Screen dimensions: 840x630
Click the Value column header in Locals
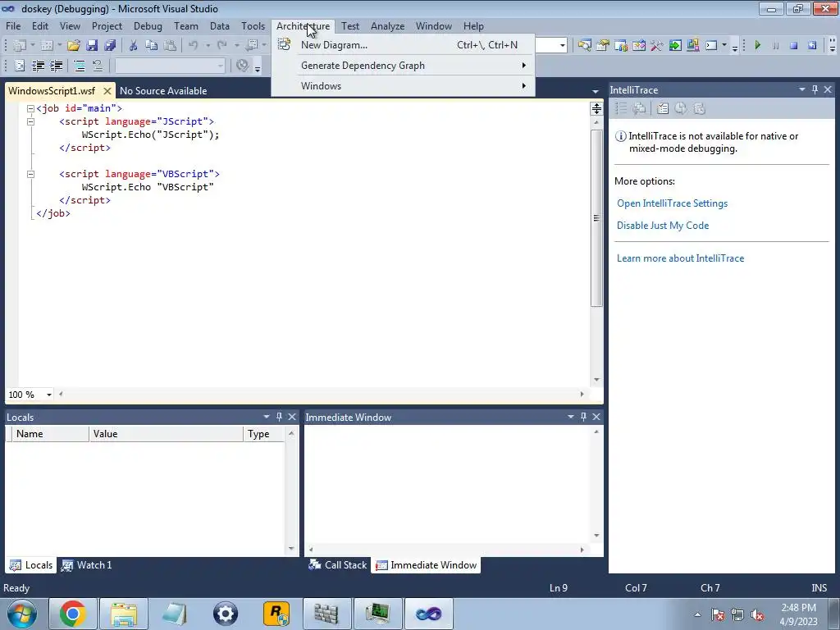[x=166, y=434]
